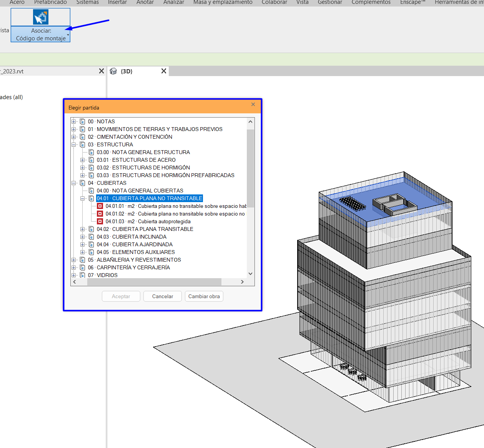Expand 03.02 · ESTRUCTURAS DE HORMIGÓN node
484x448 pixels.
[83, 168]
